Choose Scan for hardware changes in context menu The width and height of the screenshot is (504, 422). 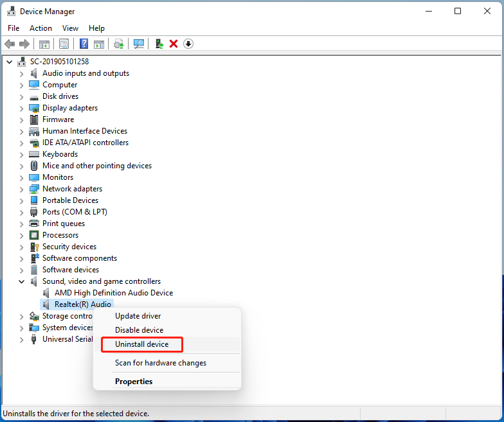pyautogui.click(x=167, y=363)
